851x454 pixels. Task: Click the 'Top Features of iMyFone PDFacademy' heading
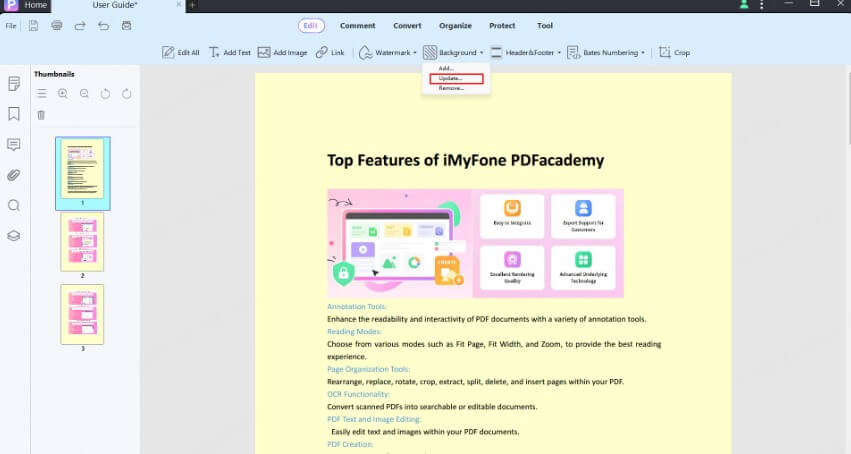(x=466, y=160)
